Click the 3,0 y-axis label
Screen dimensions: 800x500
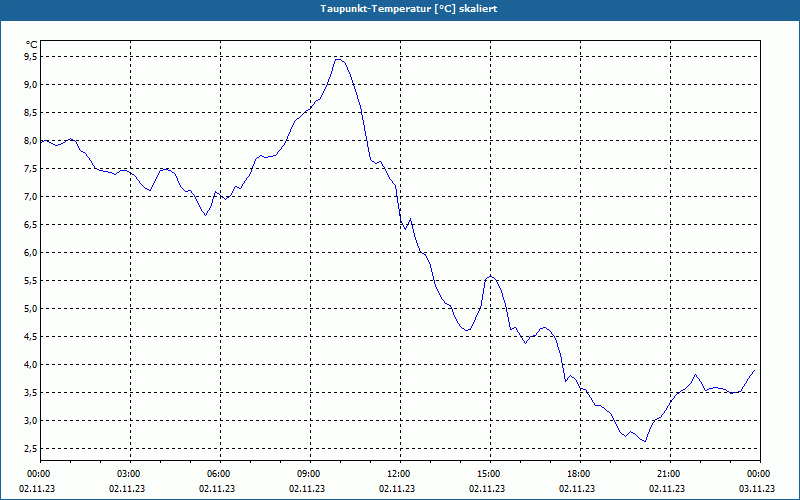pos(31,421)
